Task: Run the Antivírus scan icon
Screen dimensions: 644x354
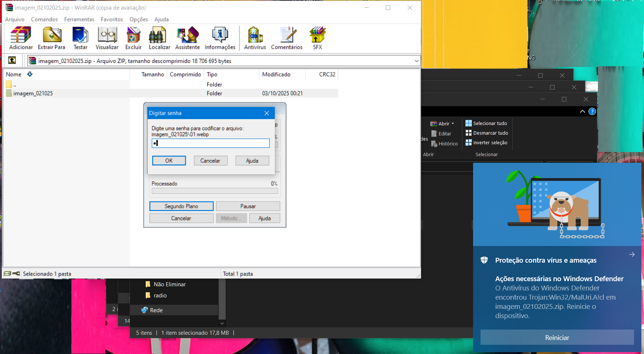Action: coord(255,38)
